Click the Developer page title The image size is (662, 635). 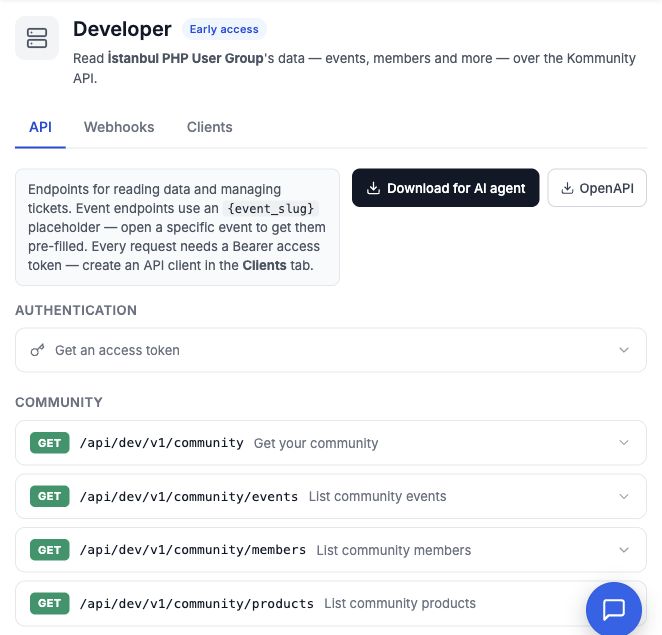pos(122,30)
